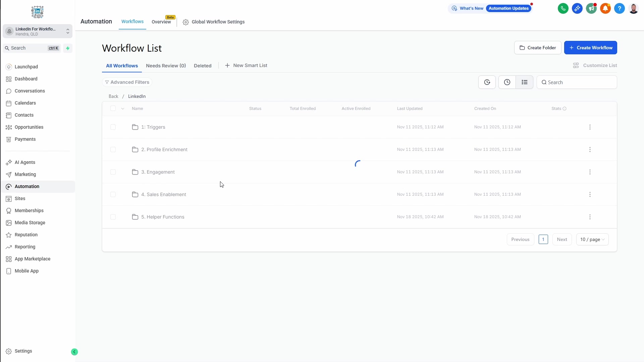Viewport: 644px width, 362px height.
Task: Tick the 5. Helper Functions checkbox
Action: [113, 217]
